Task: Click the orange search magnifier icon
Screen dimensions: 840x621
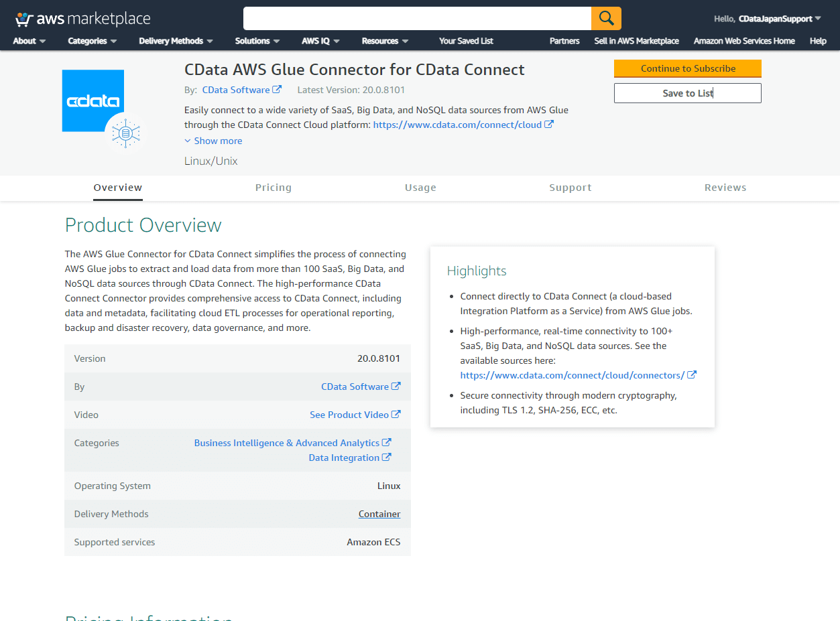Action: (605, 18)
